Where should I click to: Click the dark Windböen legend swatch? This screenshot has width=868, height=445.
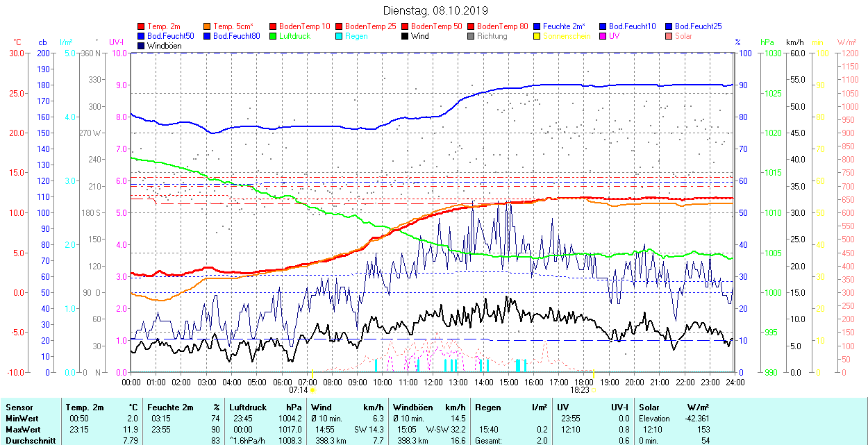click(142, 46)
